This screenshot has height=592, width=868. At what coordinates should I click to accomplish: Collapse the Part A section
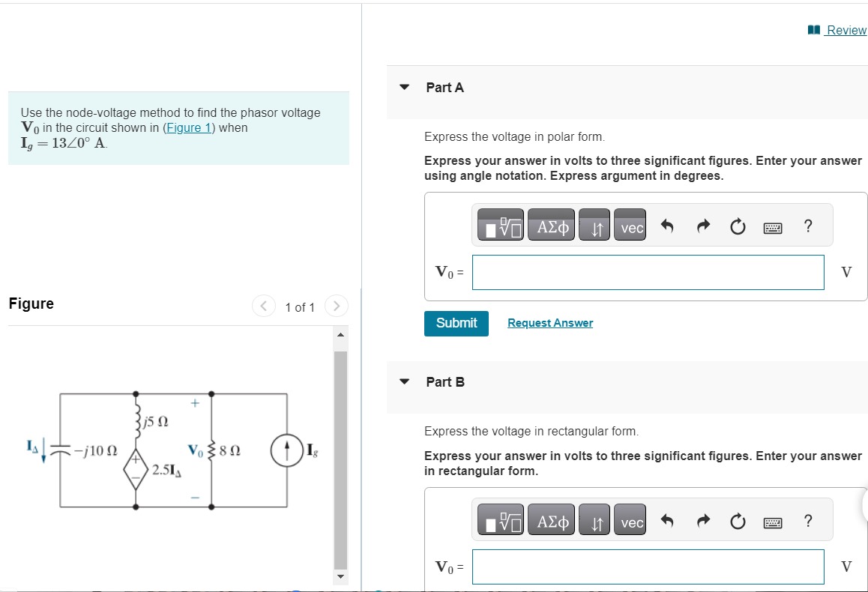pyautogui.click(x=404, y=87)
